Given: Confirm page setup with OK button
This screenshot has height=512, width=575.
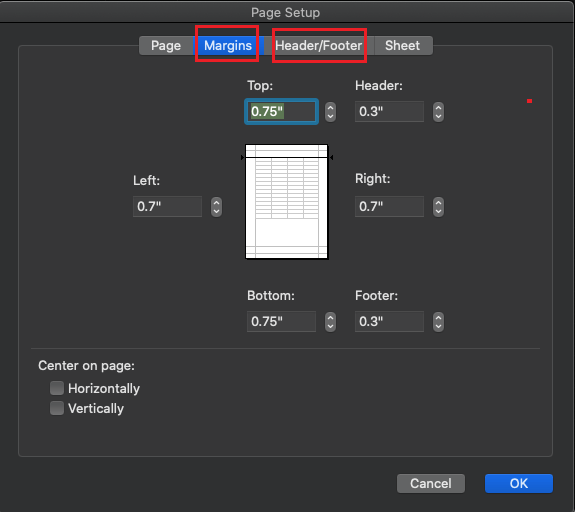Looking at the screenshot, I should (519, 483).
